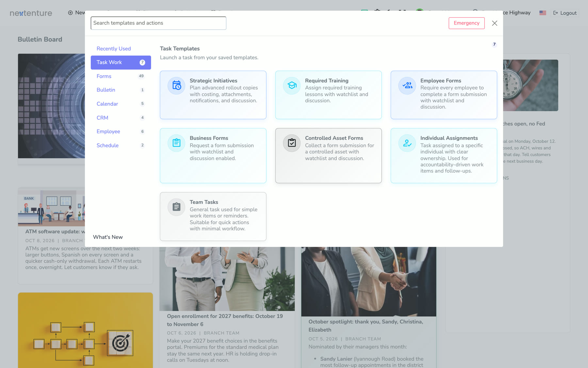The image size is (588, 368).
Task: Launch the Business Forms template
Action: [x=213, y=156]
